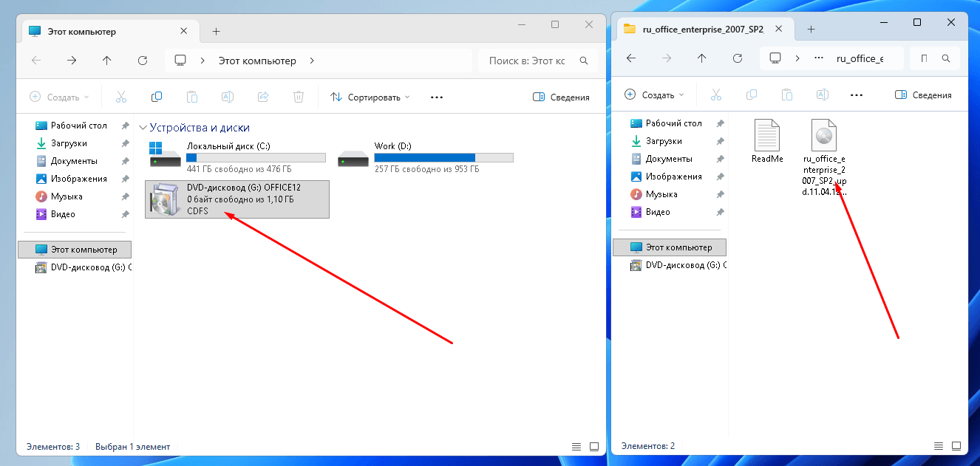
Task: Click address bar ellipsis in ru_office window
Action: (818, 58)
